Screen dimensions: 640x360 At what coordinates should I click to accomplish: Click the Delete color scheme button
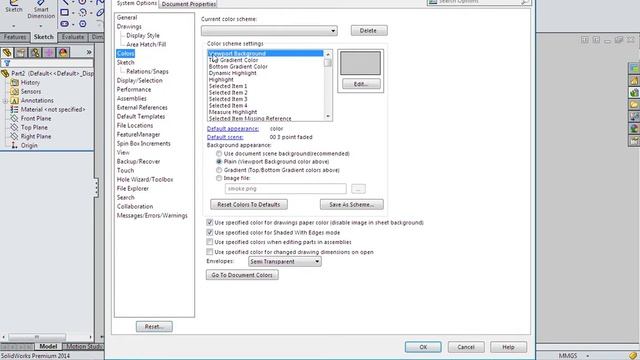pyautogui.click(x=369, y=31)
